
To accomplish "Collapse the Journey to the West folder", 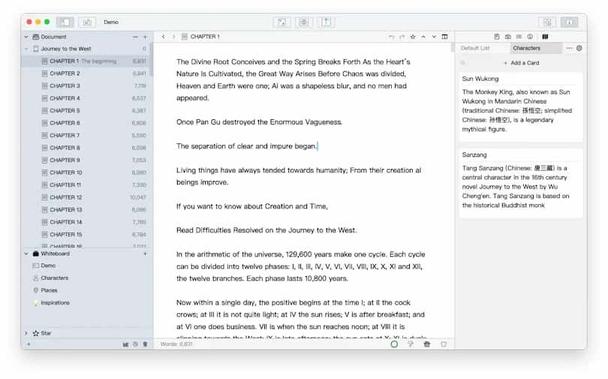I will (x=26, y=49).
